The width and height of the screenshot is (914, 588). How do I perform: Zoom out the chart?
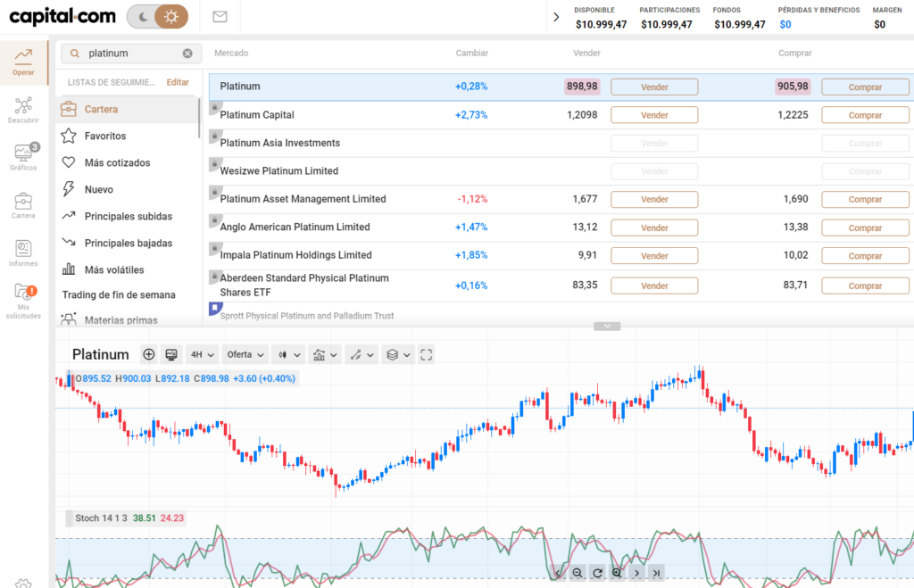(x=577, y=573)
